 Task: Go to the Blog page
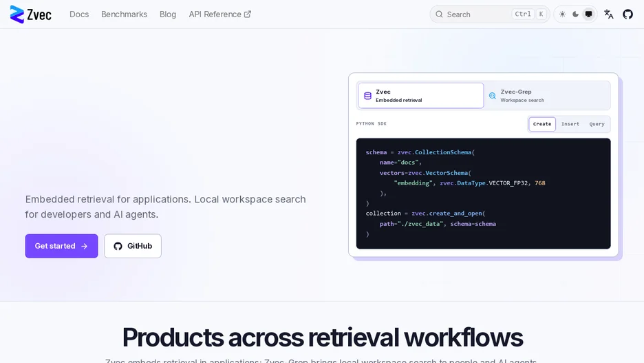(x=168, y=14)
